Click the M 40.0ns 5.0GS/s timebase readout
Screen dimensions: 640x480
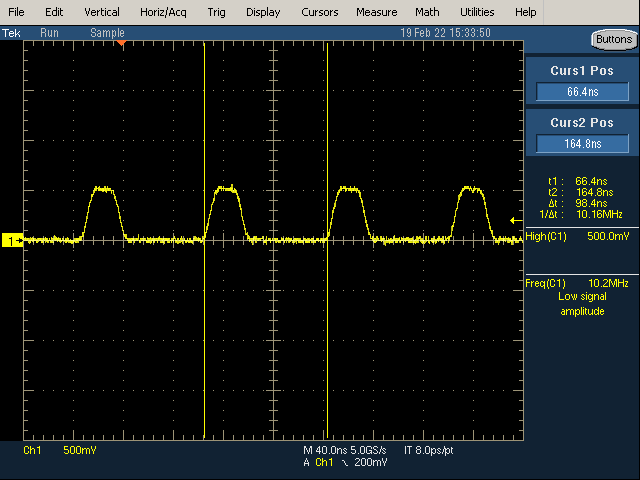[344, 450]
